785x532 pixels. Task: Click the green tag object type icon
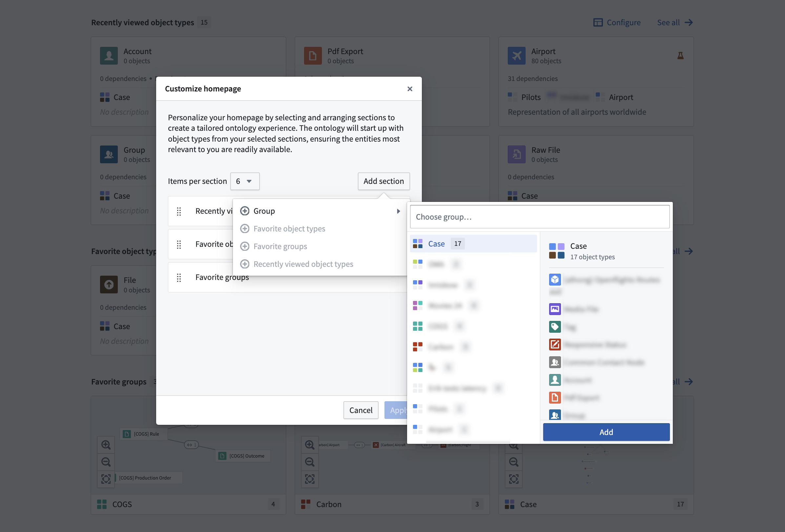coord(555,327)
